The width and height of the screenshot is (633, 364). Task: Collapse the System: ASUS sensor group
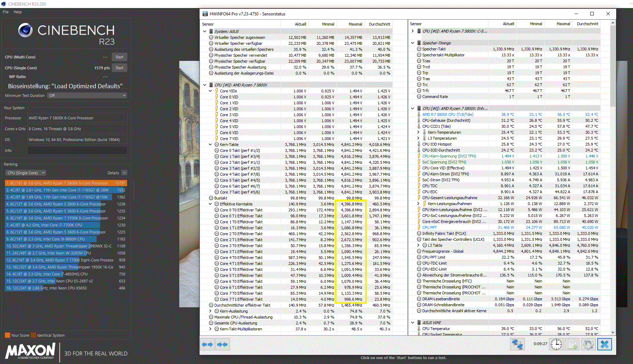(205, 31)
